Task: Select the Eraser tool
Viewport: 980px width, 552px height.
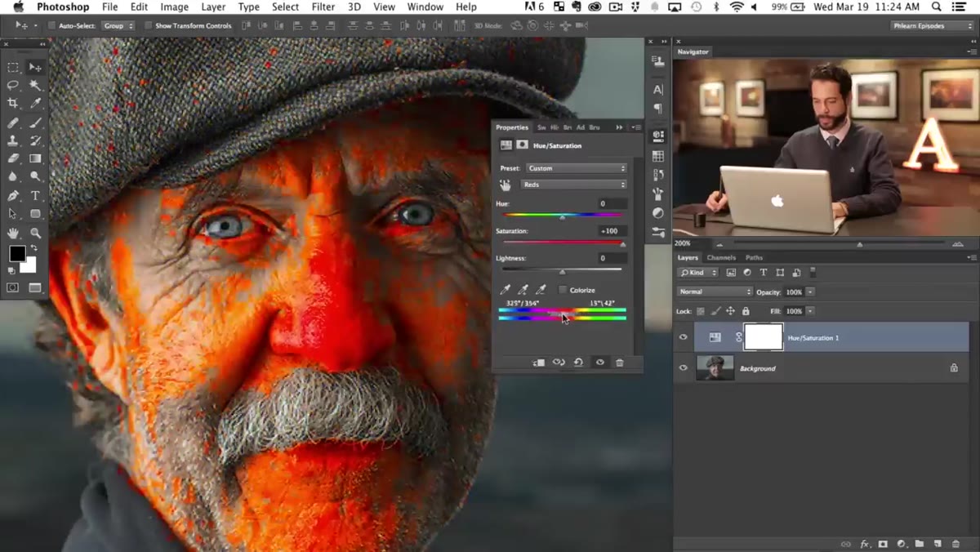Action: point(13,158)
